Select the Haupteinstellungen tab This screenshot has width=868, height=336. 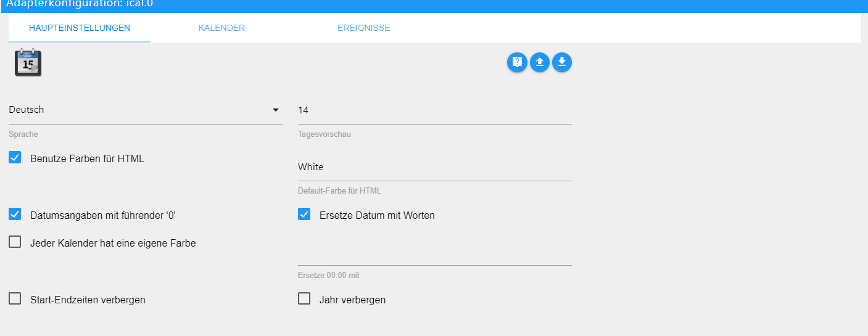click(80, 28)
